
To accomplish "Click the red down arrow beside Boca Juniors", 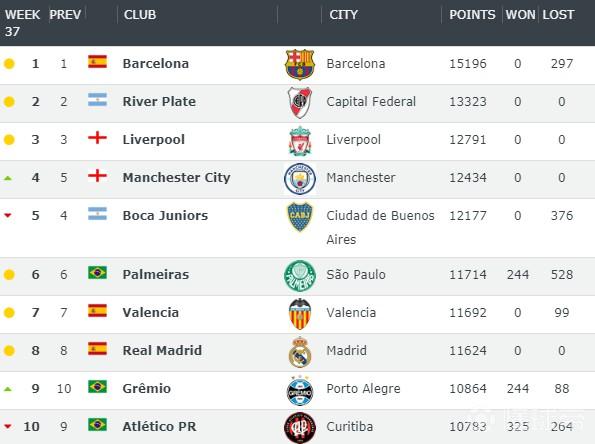I will [8, 216].
